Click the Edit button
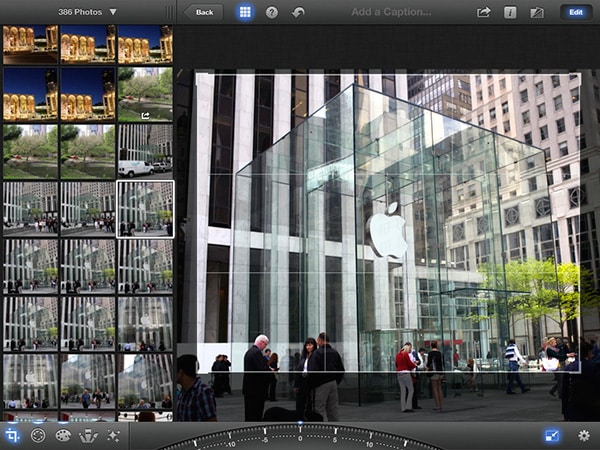 coord(575,12)
